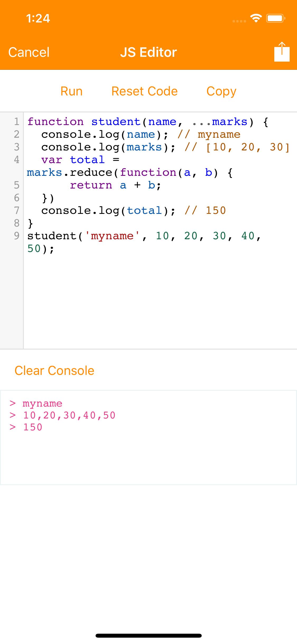Clear Console output

click(x=54, y=371)
